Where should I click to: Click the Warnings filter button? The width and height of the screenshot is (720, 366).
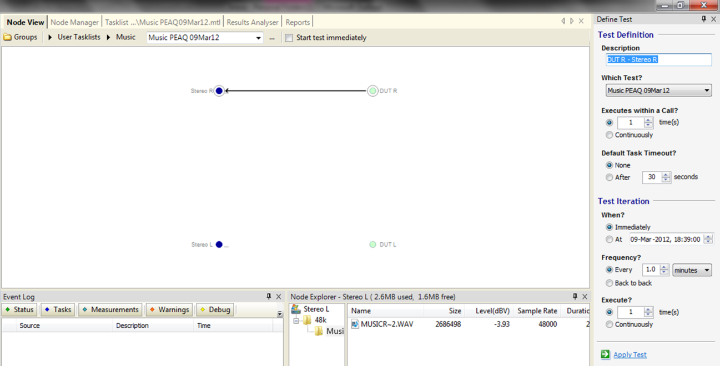coord(169,310)
